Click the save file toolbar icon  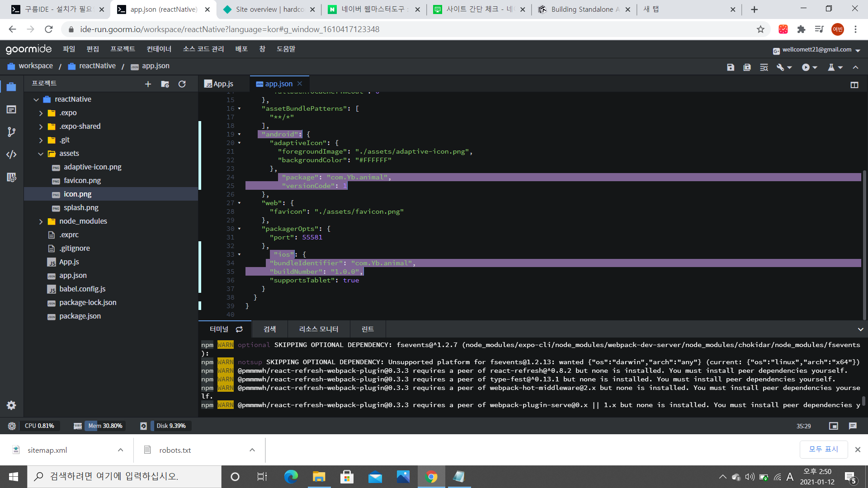coord(731,67)
